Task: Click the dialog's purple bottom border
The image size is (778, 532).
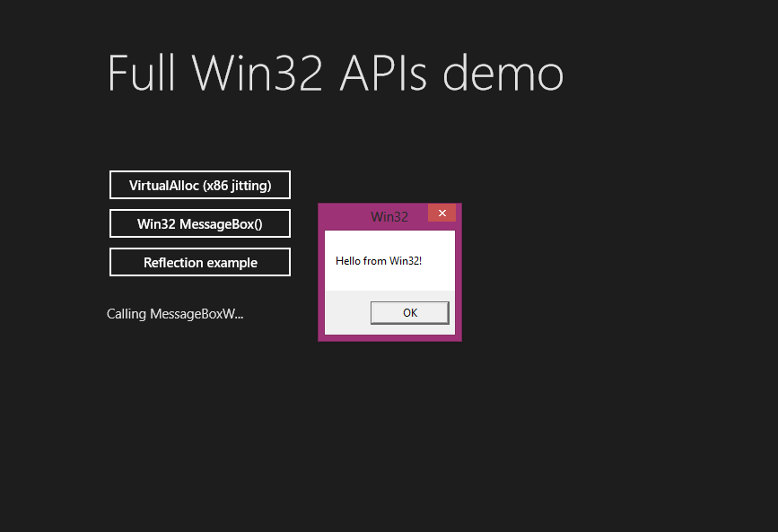Action: [x=390, y=338]
